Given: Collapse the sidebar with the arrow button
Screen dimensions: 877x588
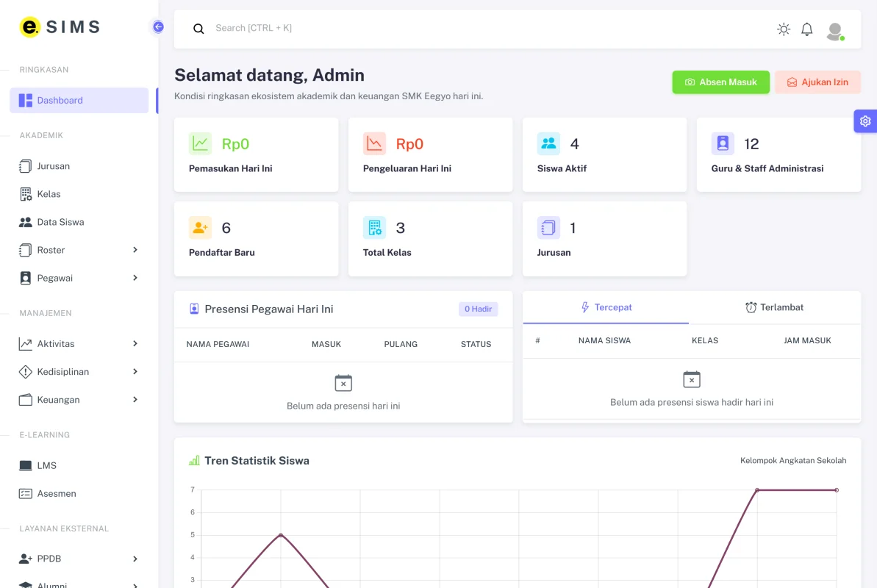Looking at the screenshot, I should click(x=158, y=27).
